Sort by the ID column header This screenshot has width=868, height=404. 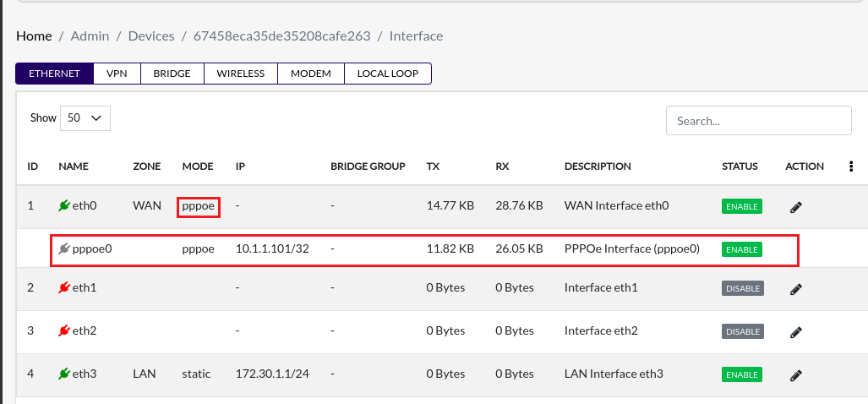pyautogui.click(x=33, y=167)
